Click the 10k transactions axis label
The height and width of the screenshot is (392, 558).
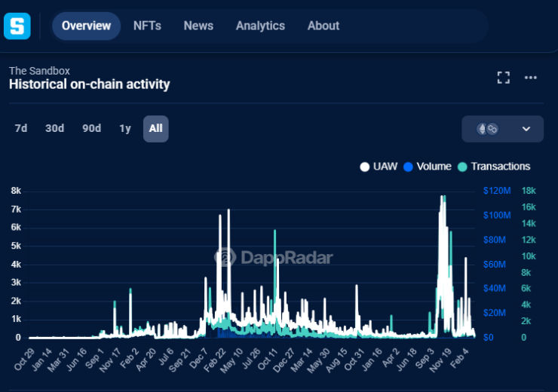point(529,256)
